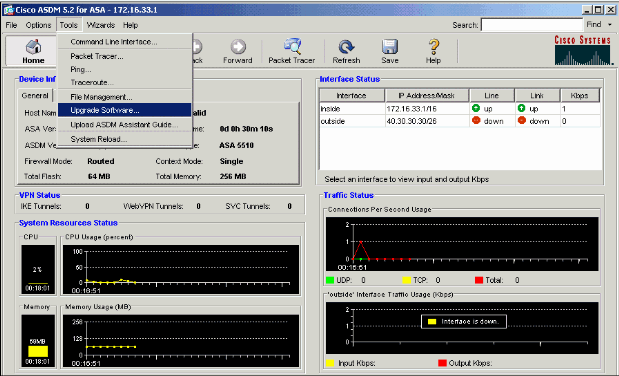Click the Connections Per Second graph
619x376 pixels.
[x=462, y=244]
